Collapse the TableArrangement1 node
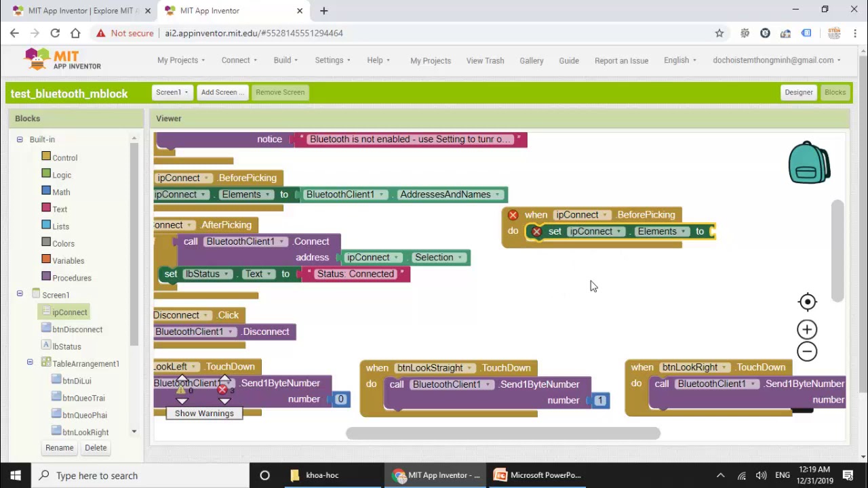This screenshot has width=868, height=488. pyautogui.click(x=30, y=363)
